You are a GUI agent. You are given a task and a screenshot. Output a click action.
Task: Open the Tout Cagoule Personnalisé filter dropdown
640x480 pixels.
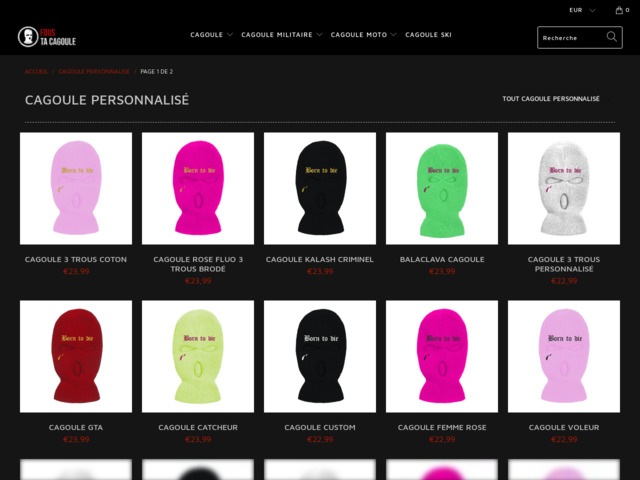(558, 99)
